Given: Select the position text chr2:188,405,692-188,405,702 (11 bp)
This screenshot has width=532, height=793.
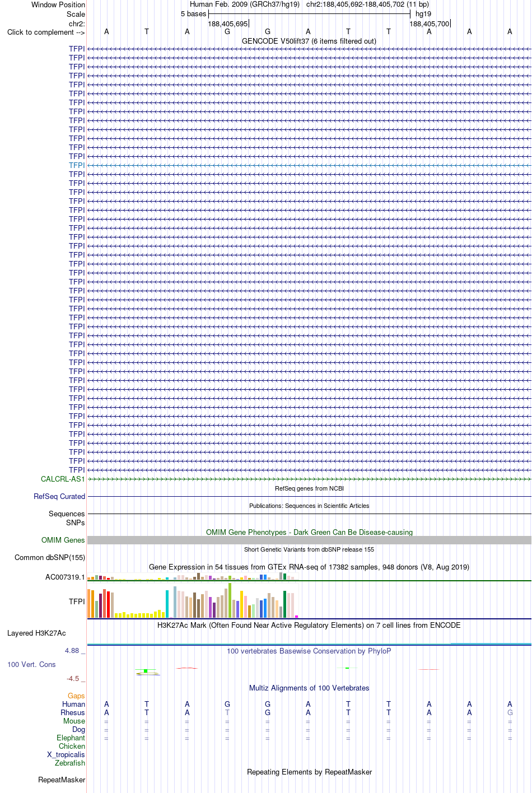Looking at the screenshot, I should (x=367, y=4).
